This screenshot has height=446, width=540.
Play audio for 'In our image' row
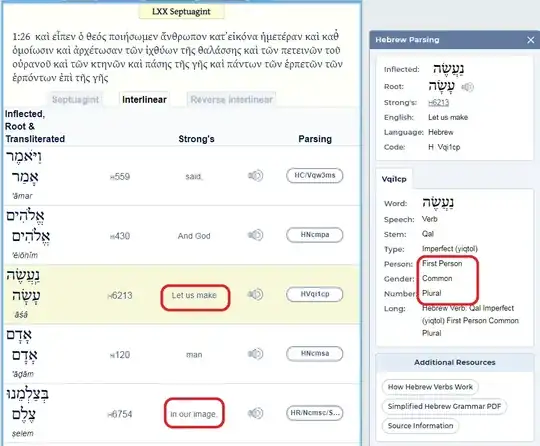click(256, 413)
